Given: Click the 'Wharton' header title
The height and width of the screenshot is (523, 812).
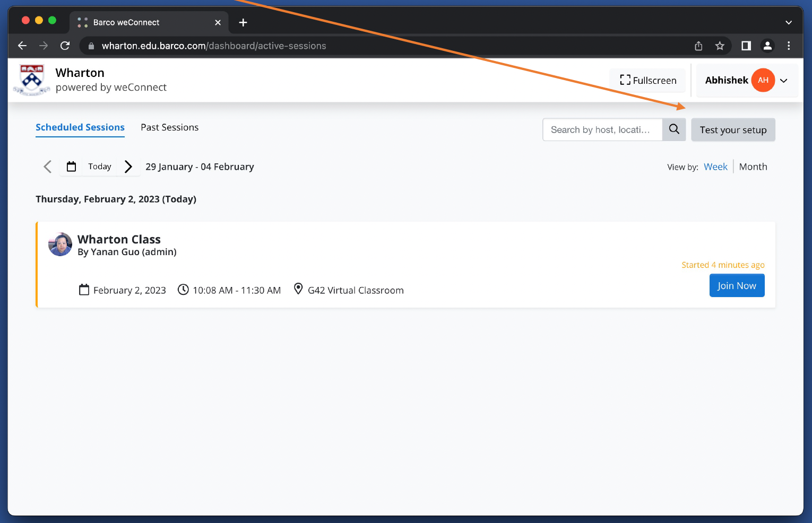Looking at the screenshot, I should pos(80,73).
